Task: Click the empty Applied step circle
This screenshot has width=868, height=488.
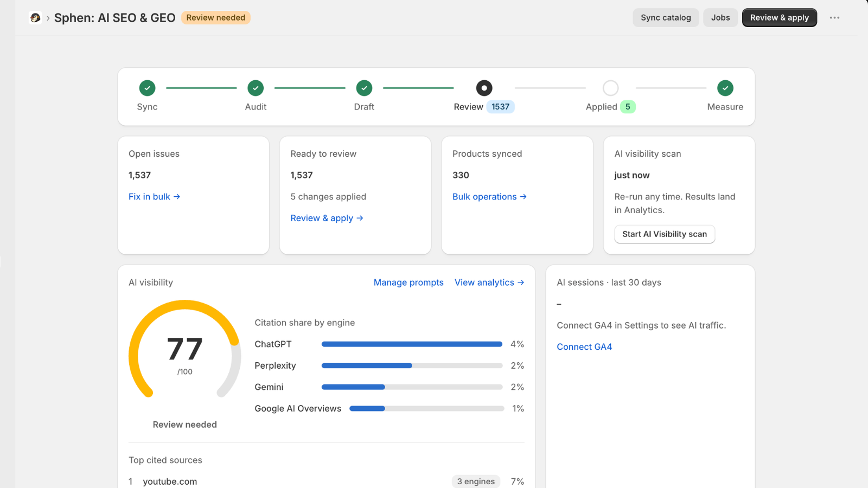Action: click(610, 88)
